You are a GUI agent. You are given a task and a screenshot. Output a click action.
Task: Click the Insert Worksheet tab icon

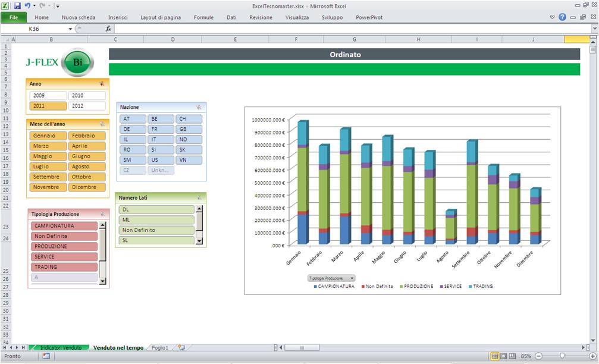[181, 347]
